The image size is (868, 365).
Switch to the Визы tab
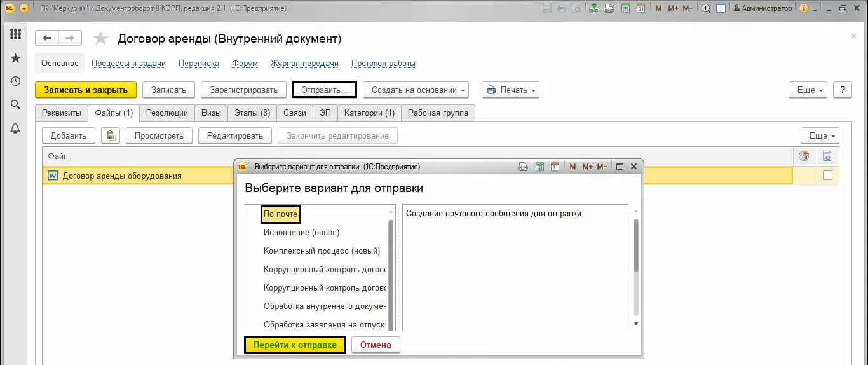click(211, 113)
